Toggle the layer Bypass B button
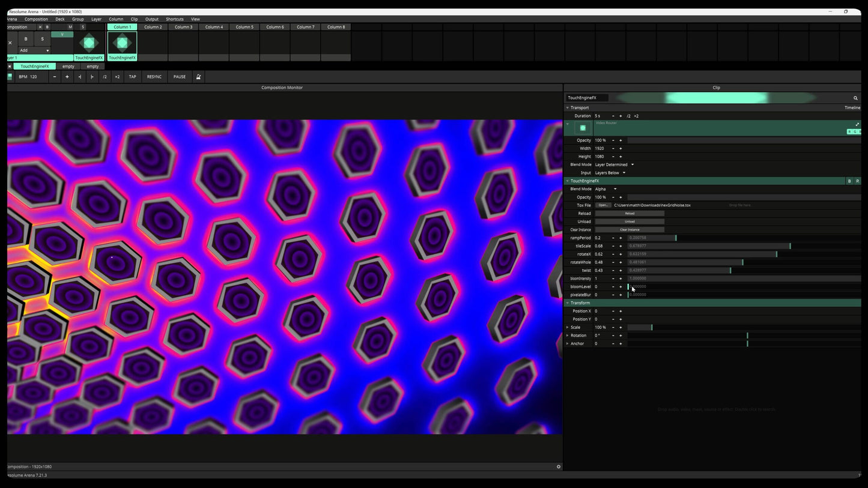This screenshot has height=488, width=868. [x=26, y=39]
